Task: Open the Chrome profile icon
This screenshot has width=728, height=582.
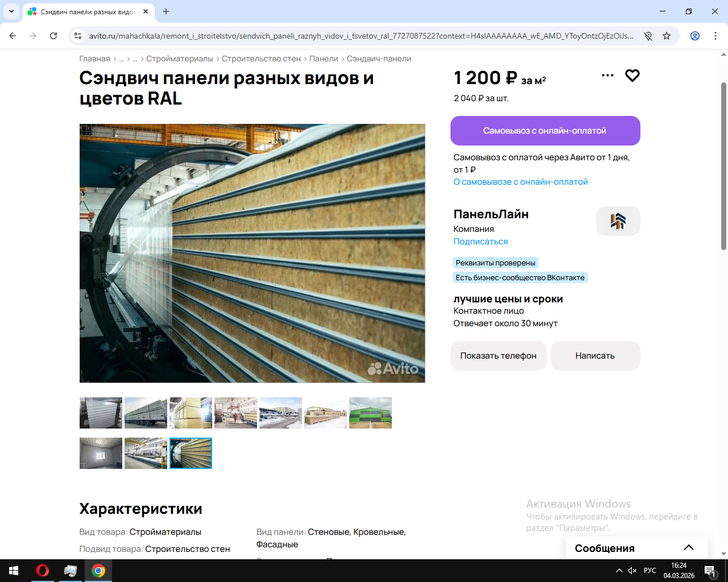Action: [695, 36]
